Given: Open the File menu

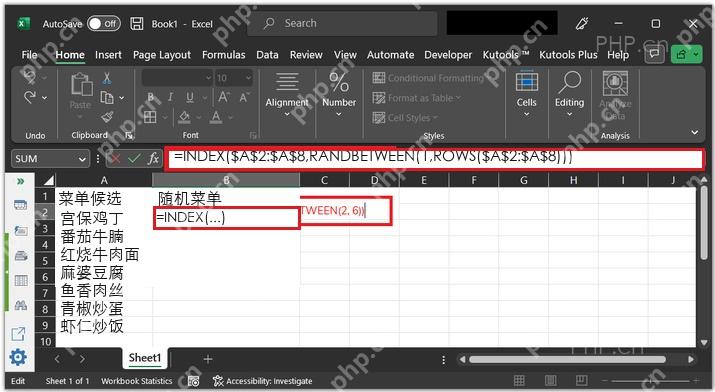Looking at the screenshot, I should click(29, 55).
